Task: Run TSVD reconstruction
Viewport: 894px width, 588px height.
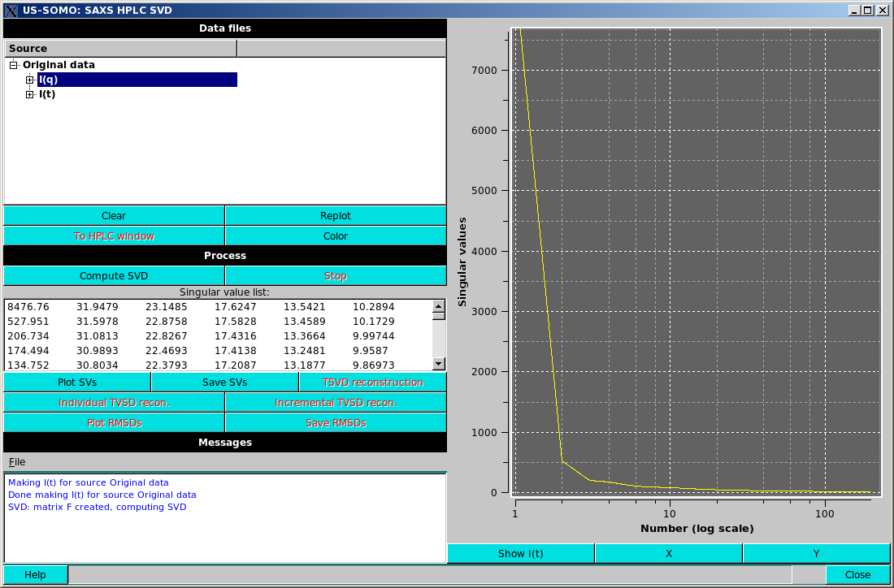Action: click(371, 382)
